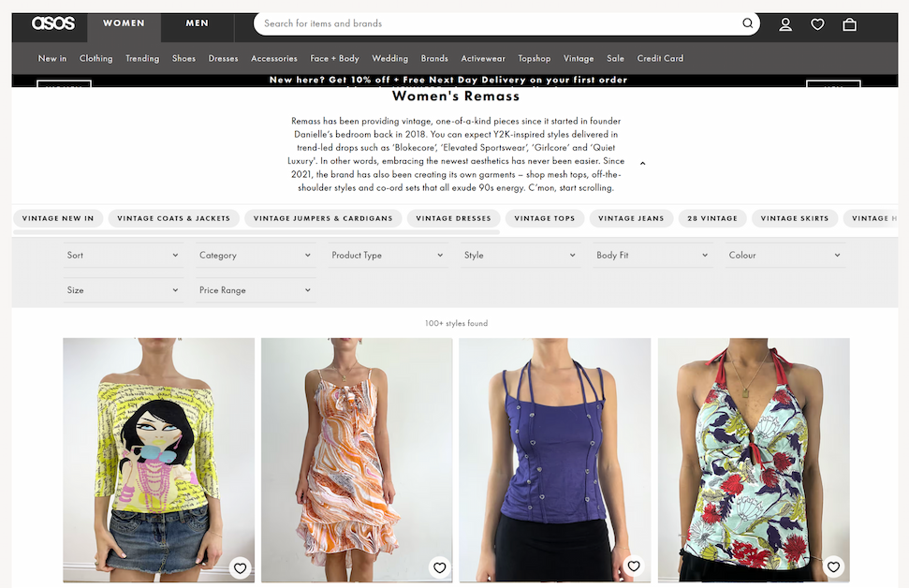
Task: Open the orange swirl dress product
Action: 357,460
